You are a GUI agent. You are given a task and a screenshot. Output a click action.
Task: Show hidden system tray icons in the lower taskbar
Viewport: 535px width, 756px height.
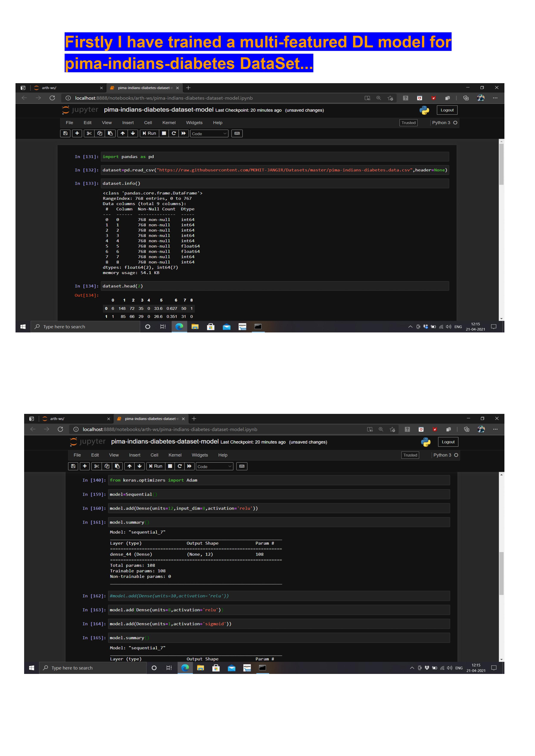[412, 668]
